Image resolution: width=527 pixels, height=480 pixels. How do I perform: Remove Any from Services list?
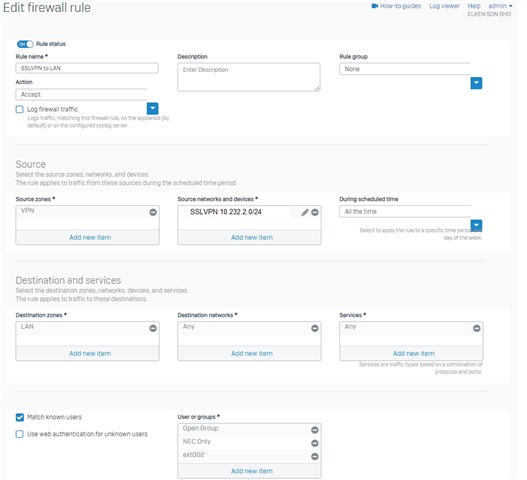coord(477,328)
